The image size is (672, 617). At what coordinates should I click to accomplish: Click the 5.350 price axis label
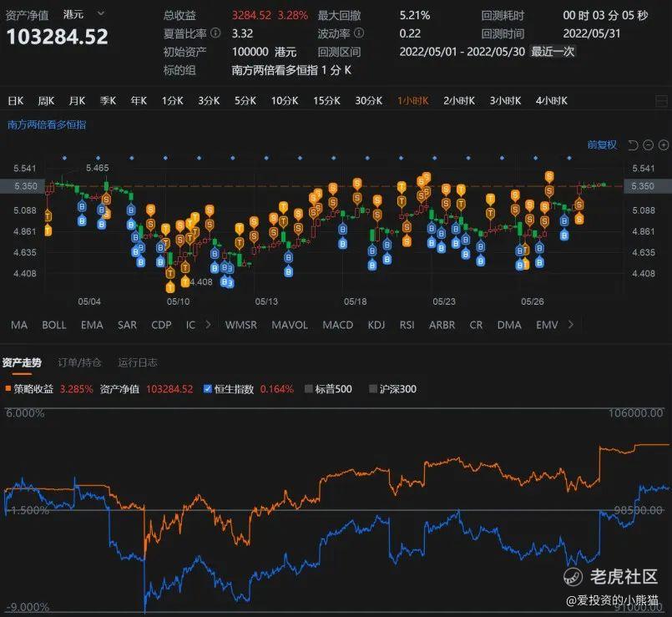[26, 186]
